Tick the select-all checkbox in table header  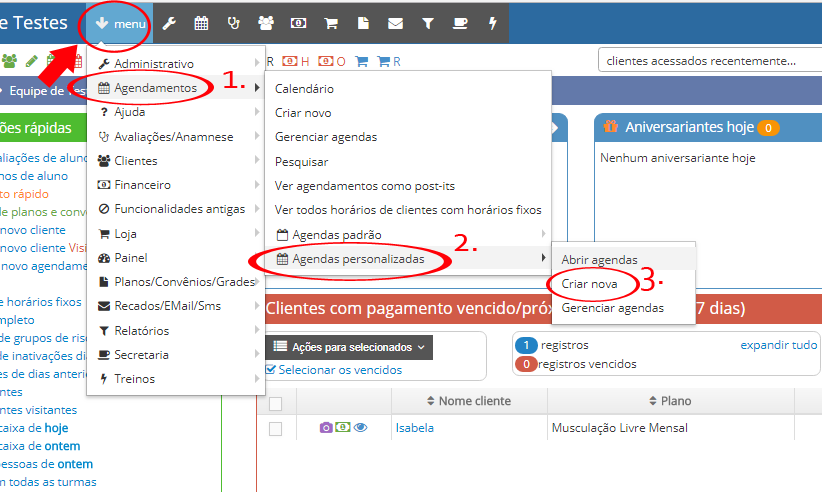point(276,403)
